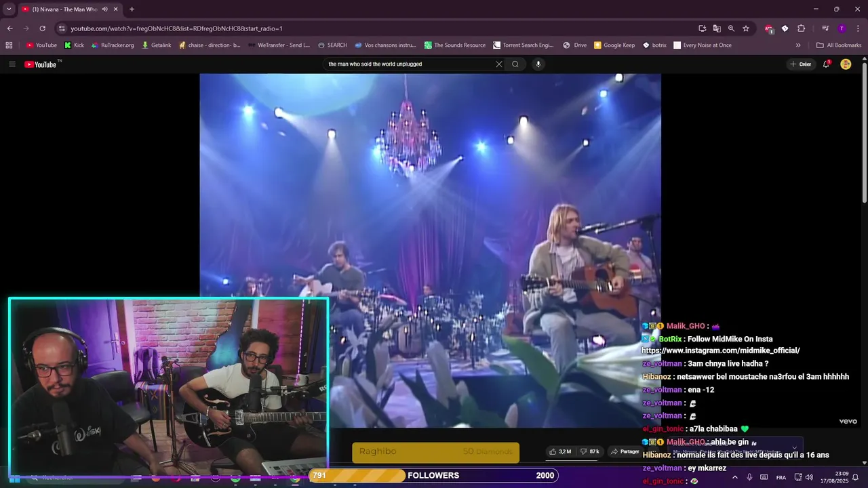Open the Google Translate page icon
Image resolution: width=868 pixels, height=488 pixels.
(717, 28)
